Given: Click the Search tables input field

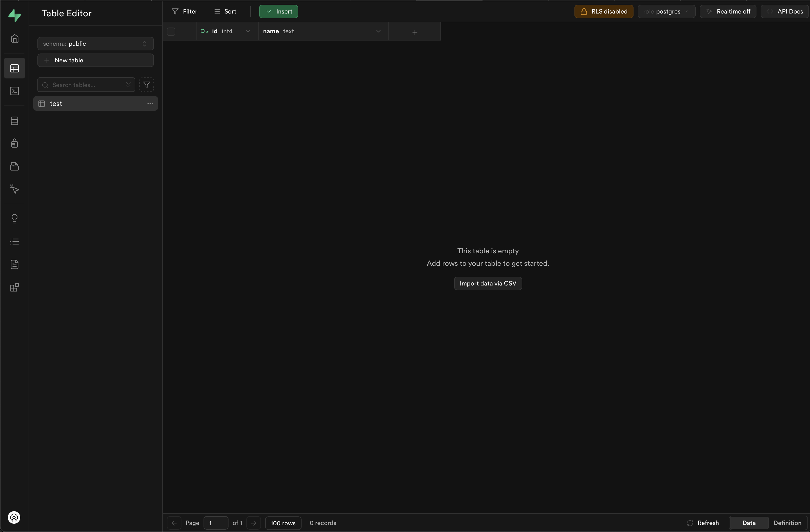Looking at the screenshot, I should [x=85, y=85].
